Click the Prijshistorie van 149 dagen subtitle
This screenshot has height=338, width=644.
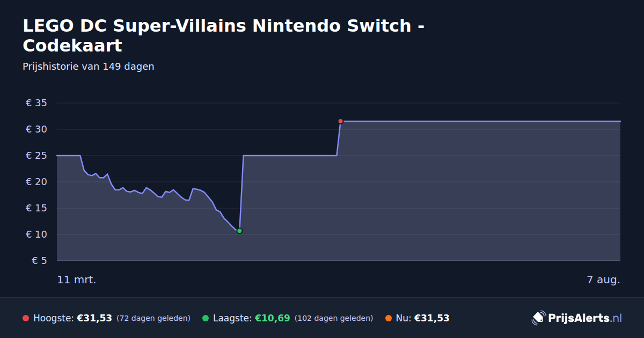(89, 67)
